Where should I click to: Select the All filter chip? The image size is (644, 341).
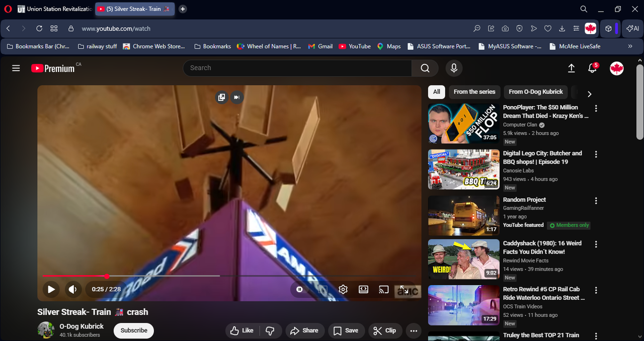(x=437, y=92)
